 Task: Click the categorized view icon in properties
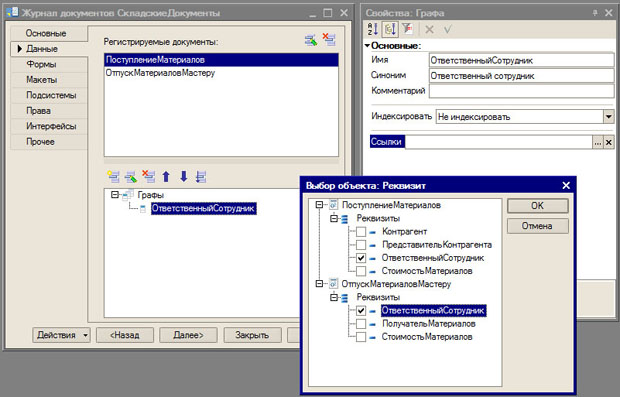389,29
